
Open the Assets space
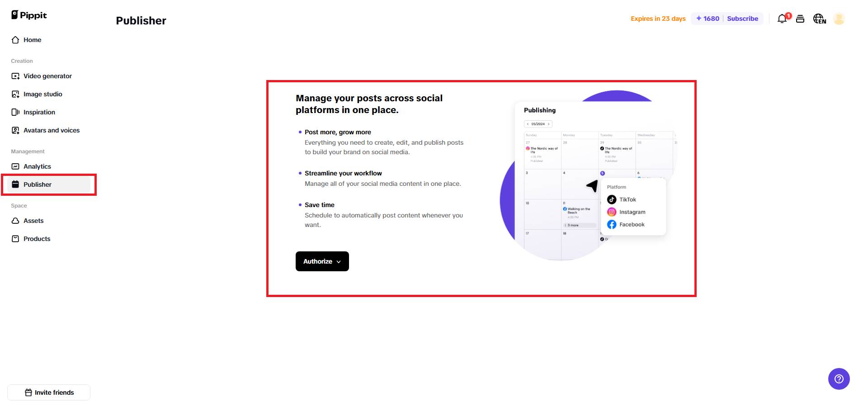click(33, 221)
